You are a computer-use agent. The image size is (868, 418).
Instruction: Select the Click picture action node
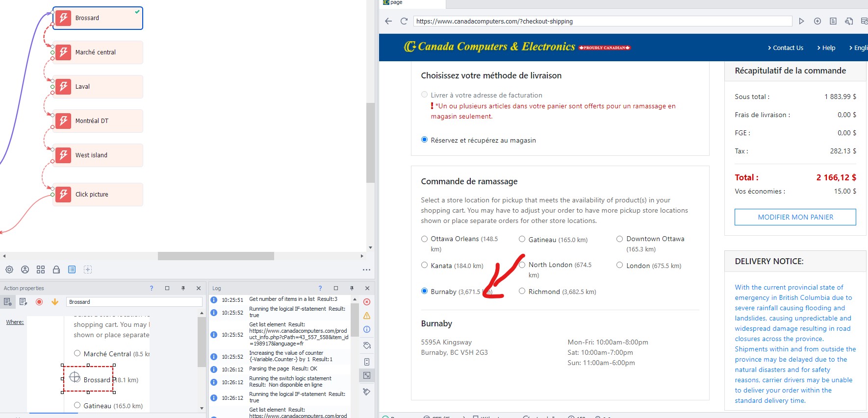[x=98, y=195]
